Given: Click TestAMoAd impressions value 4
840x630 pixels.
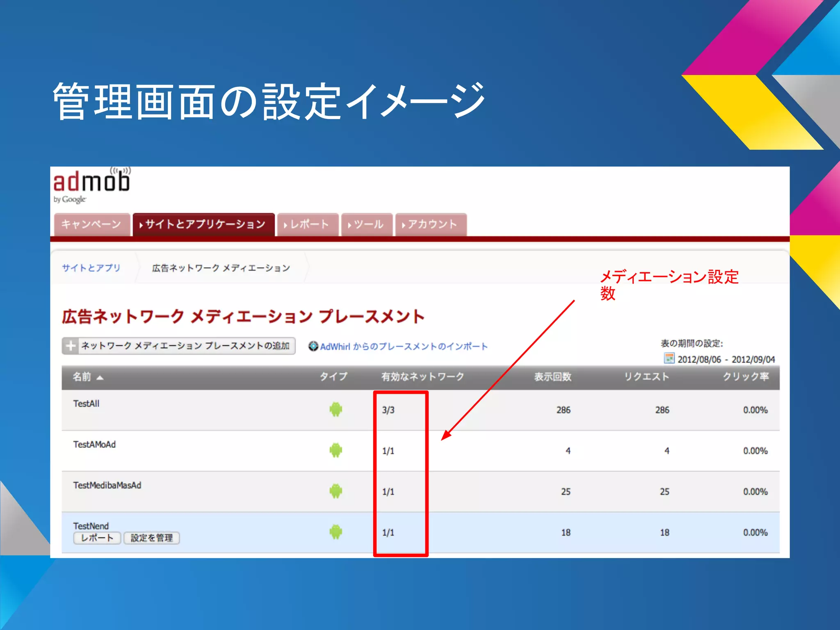Looking at the screenshot, I should 568,451.
